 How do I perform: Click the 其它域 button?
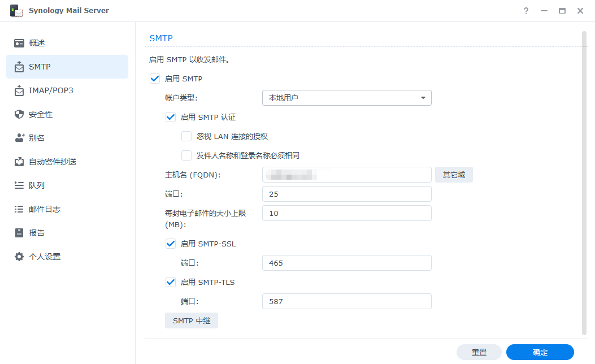[x=454, y=175]
